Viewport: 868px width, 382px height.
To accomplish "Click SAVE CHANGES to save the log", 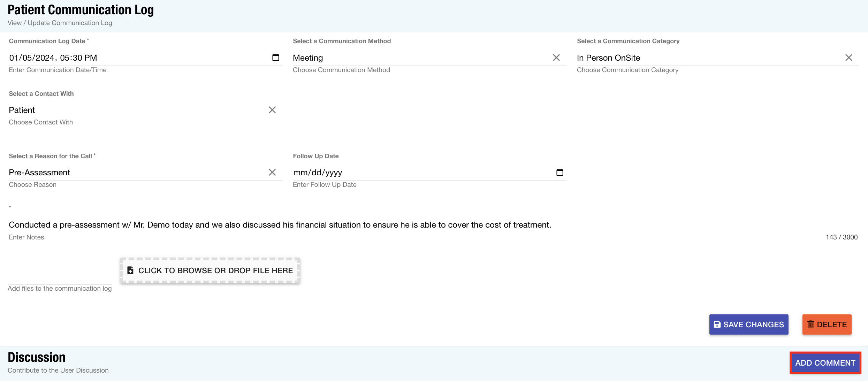I will (748, 324).
